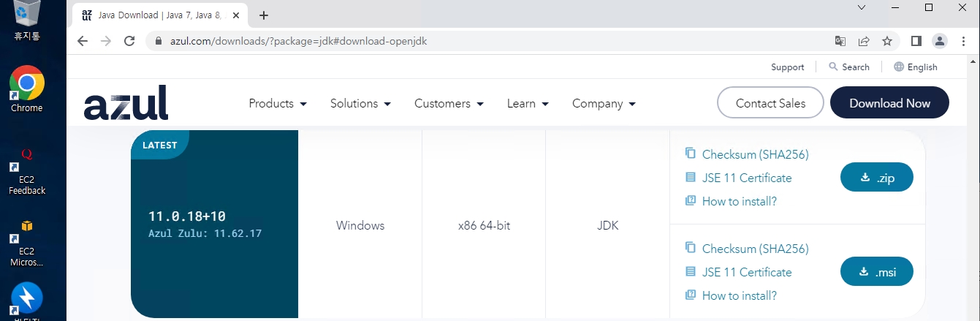Open the Chrome three-dot menu
The width and height of the screenshot is (980, 321).
(962, 41)
